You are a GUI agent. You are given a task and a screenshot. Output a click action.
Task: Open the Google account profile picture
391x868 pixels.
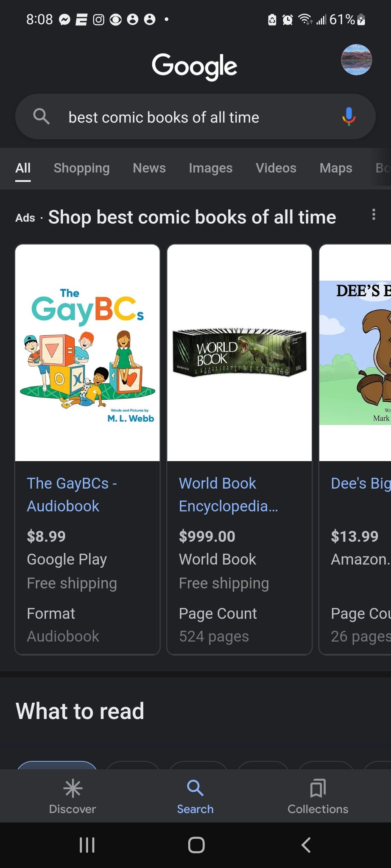click(x=357, y=60)
